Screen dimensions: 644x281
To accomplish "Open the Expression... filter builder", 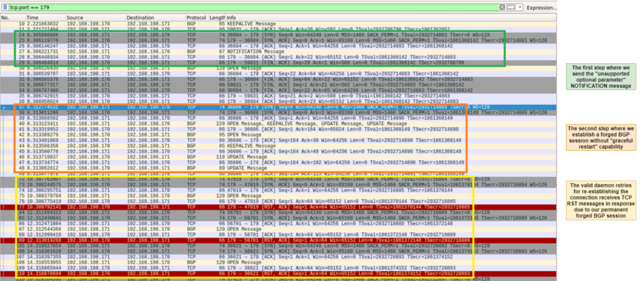I will (542, 8).
